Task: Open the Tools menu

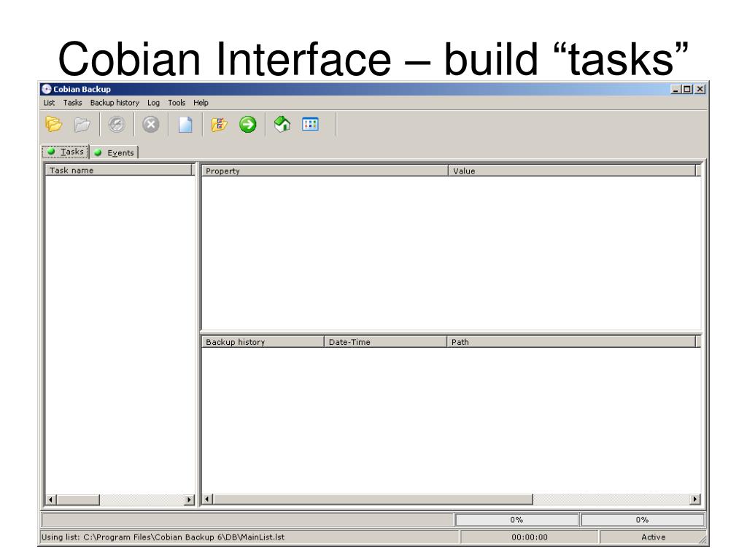Action: (x=177, y=102)
